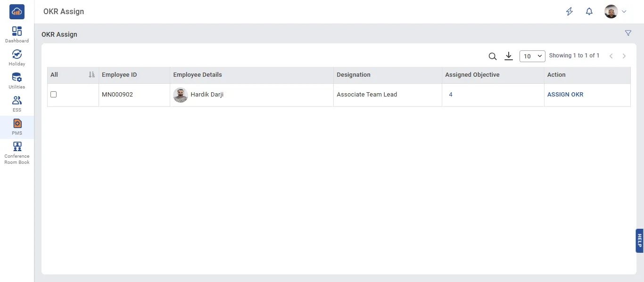Open the notifications bell
The image size is (644, 282).
(589, 11)
